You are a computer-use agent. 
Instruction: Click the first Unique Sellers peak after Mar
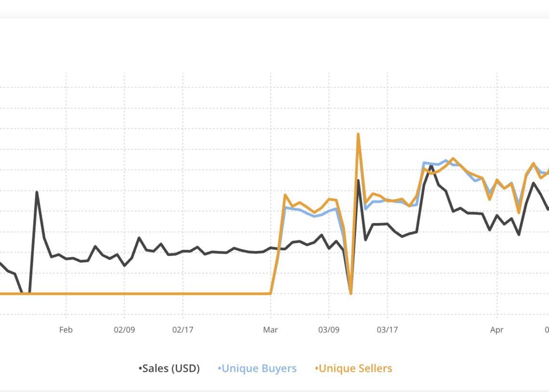pyautogui.click(x=285, y=195)
